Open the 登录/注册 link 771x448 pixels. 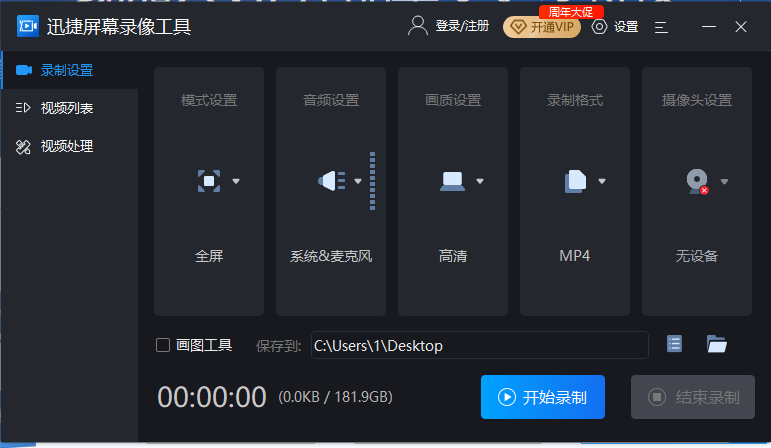[x=462, y=26]
